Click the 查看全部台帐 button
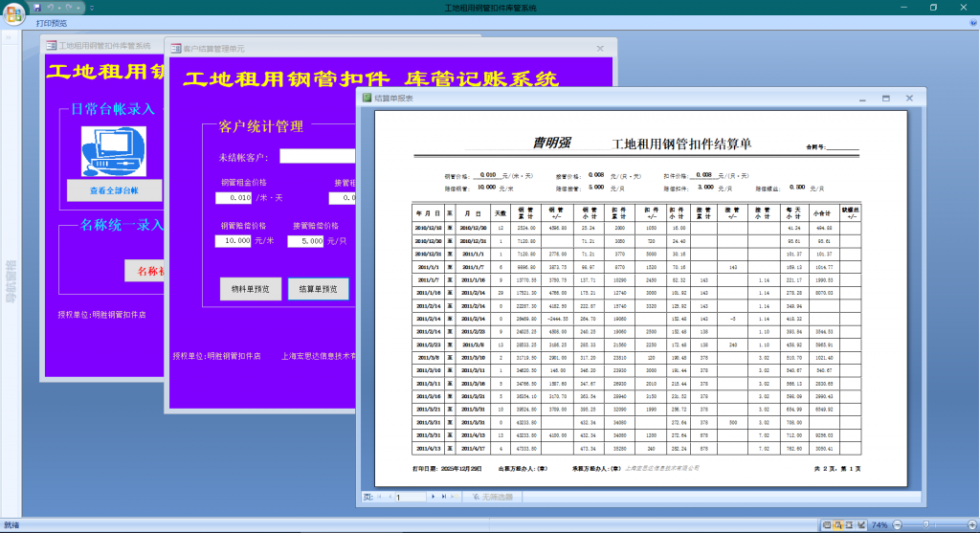Screen dimensions: 980x533 [114, 190]
